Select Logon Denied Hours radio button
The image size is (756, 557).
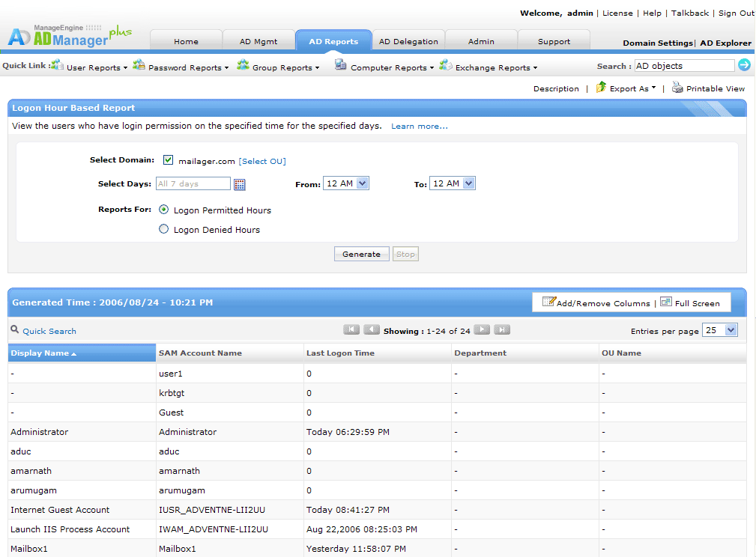tap(164, 229)
